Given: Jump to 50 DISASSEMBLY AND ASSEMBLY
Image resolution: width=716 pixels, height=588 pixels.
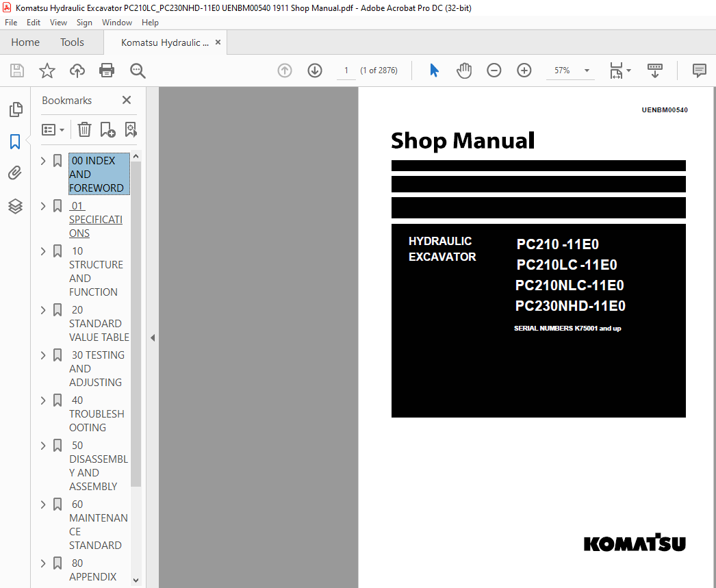Looking at the screenshot, I should coord(99,466).
